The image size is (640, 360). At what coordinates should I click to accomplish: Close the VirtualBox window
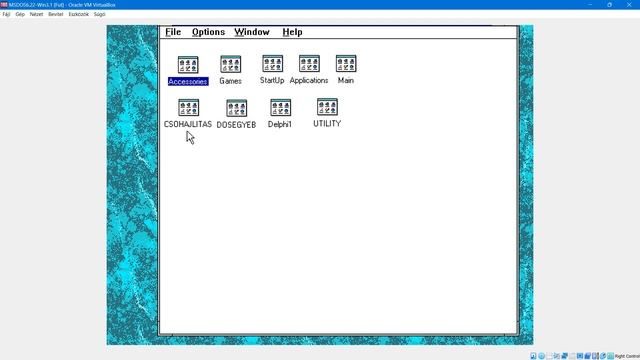[x=629, y=4]
